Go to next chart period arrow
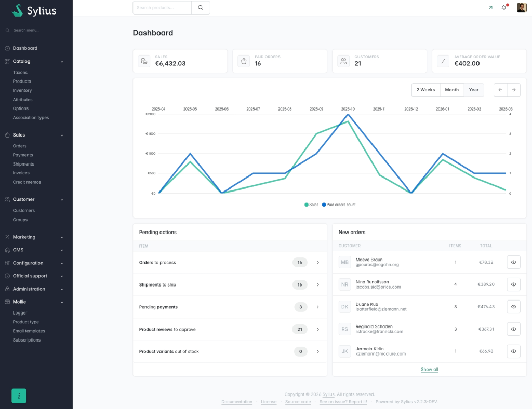Viewport: 532px width, 409px height. (x=513, y=90)
